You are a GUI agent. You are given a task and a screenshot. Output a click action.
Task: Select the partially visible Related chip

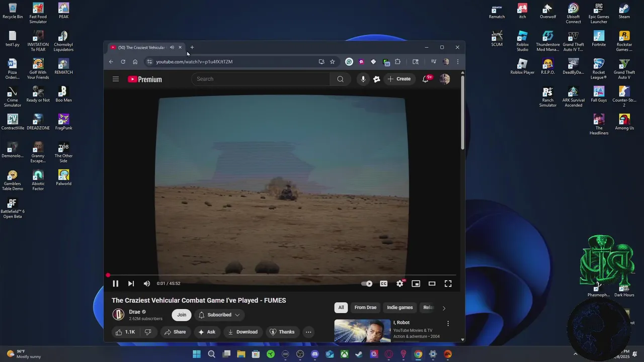pos(428,308)
